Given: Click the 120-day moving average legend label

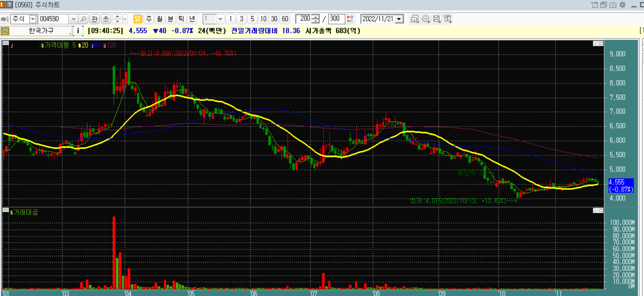Looking at the screenshot, I should pyautogui.click(x=110, y=45).
